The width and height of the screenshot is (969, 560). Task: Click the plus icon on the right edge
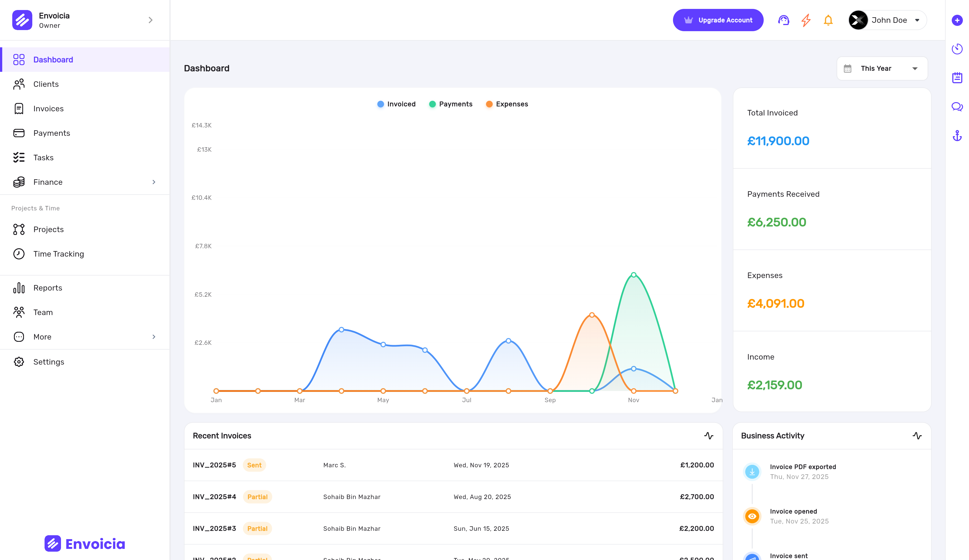957,20
